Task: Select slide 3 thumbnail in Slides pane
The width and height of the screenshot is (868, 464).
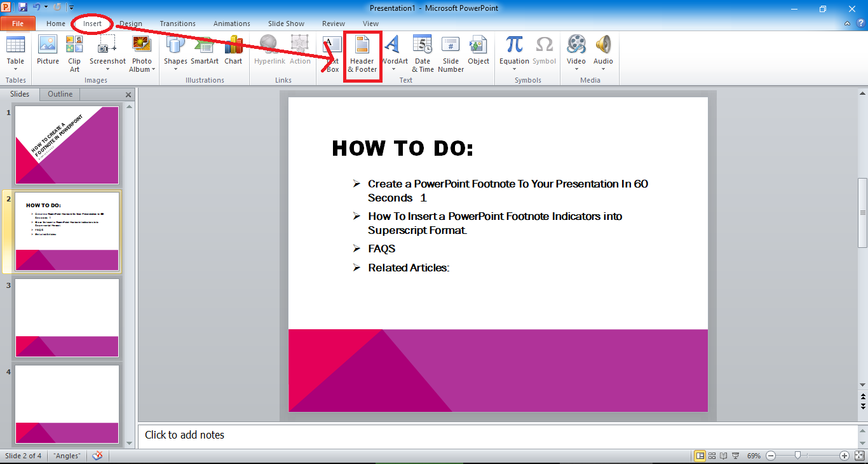Action: click(67, 318)
